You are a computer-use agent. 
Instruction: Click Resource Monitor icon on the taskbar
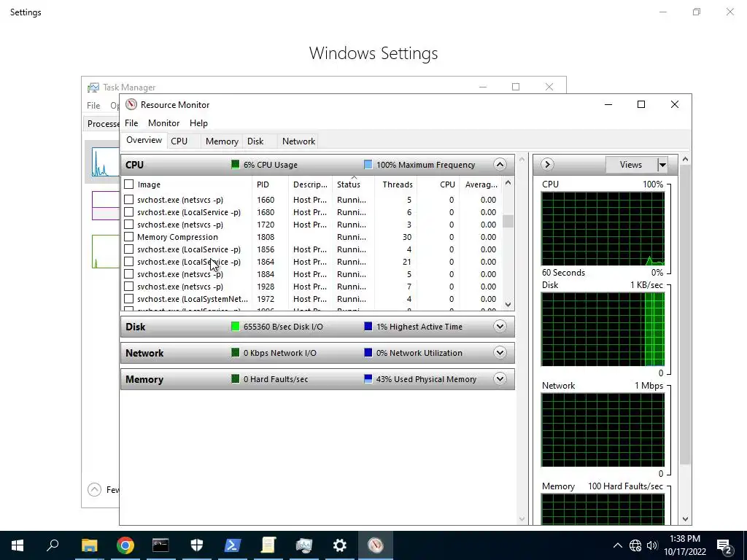[376, 545]
